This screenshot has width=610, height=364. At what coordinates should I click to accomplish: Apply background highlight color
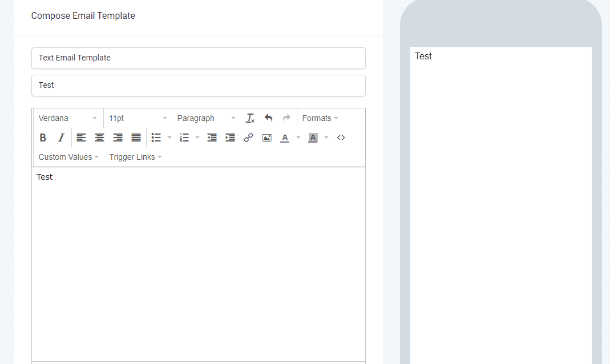313,137
